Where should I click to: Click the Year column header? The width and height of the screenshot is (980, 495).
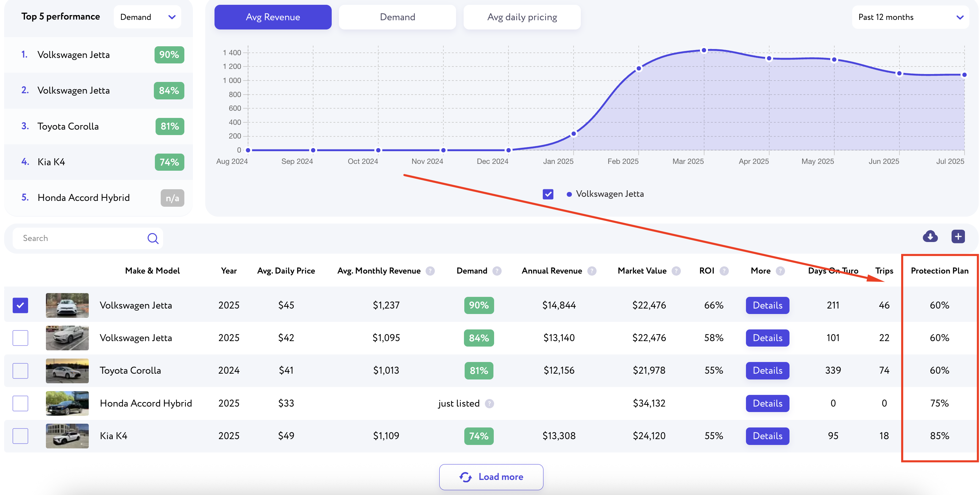229,271
